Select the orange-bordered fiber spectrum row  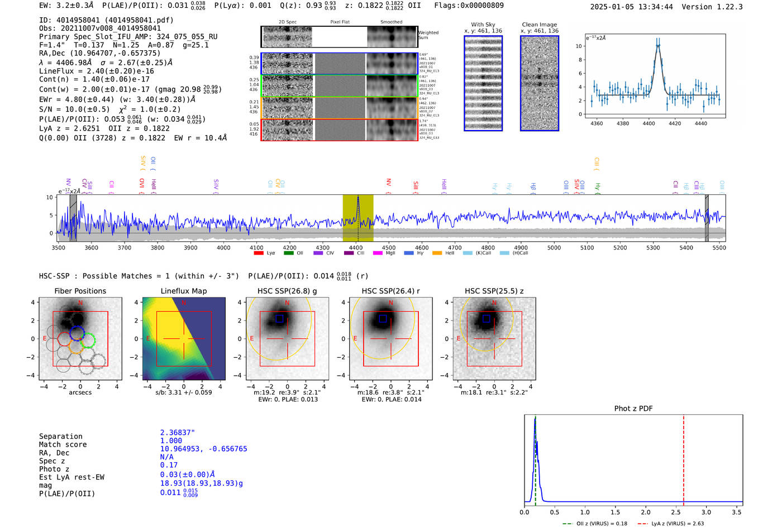(x=339, y=108)
